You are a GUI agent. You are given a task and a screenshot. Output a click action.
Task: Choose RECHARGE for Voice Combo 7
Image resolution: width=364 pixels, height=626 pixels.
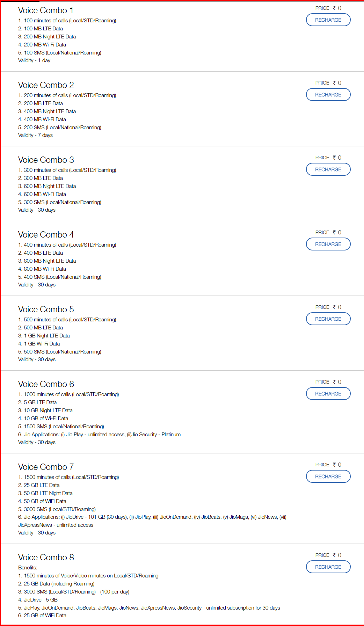(328, 476)
